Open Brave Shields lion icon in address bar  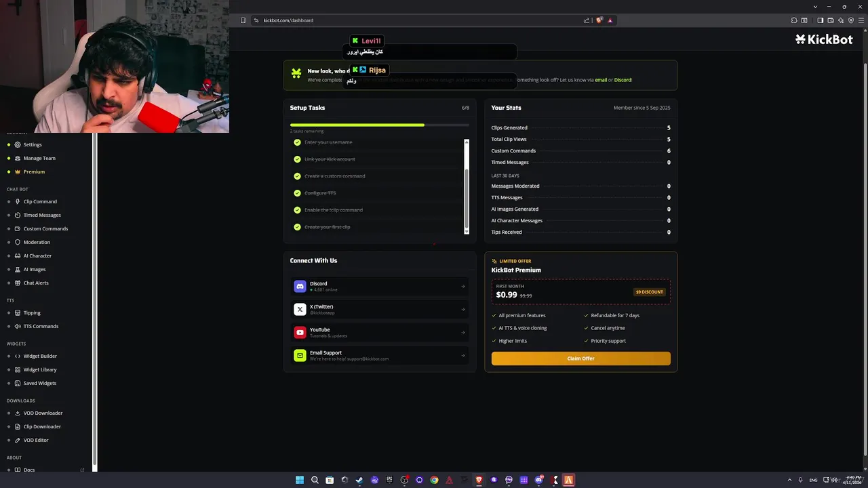pyautogui.click(x=599, y=20)
